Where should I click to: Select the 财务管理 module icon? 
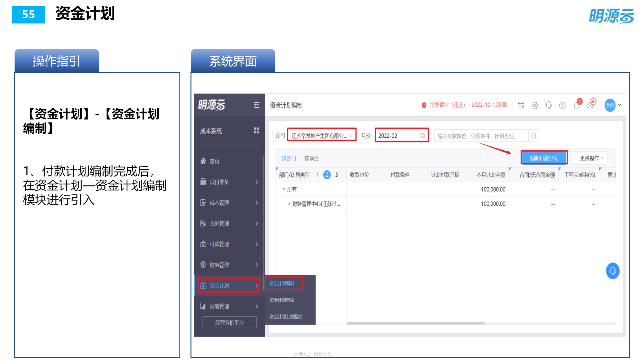(x=203, y=265)
